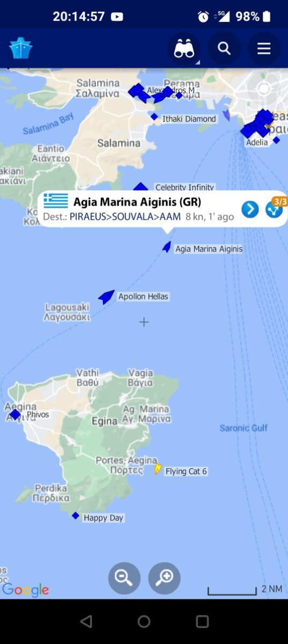Open vessel details with blue arrow chevron

[250, 209]
